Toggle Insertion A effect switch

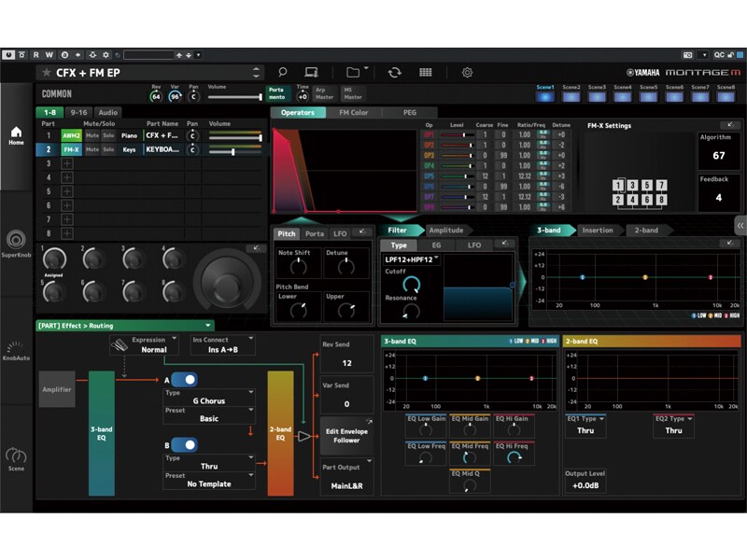[x=184, y=380]
